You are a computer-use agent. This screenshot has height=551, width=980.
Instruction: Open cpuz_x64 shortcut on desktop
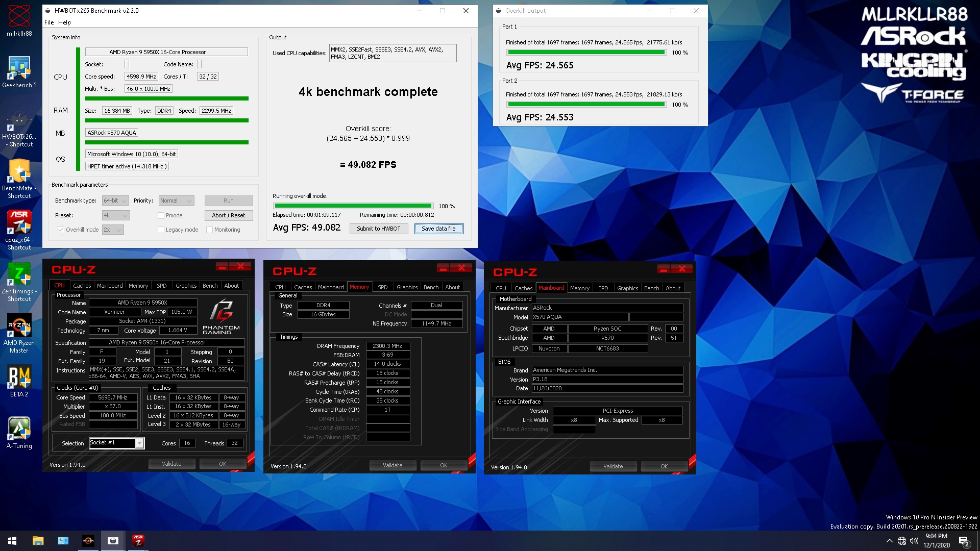(19, 231)
